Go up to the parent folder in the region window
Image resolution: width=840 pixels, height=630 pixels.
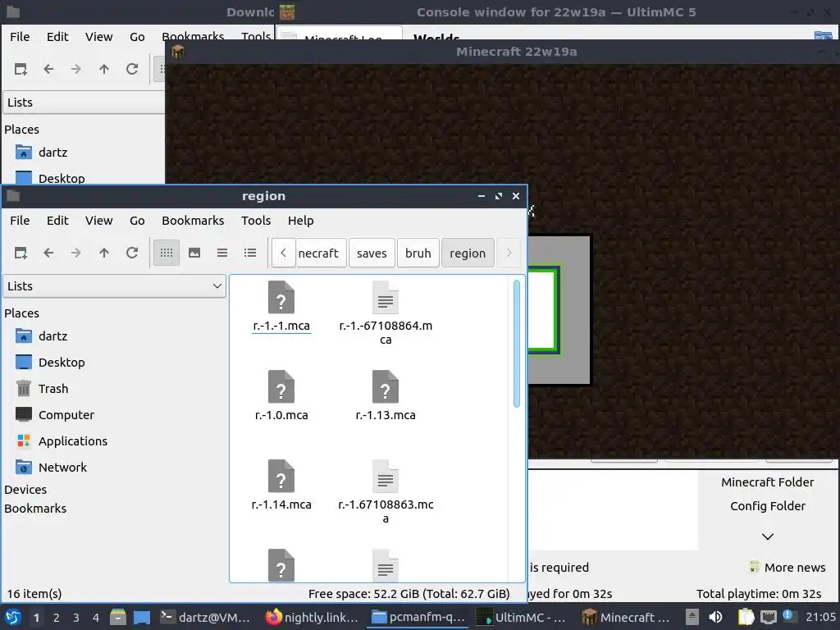[104, 253]
